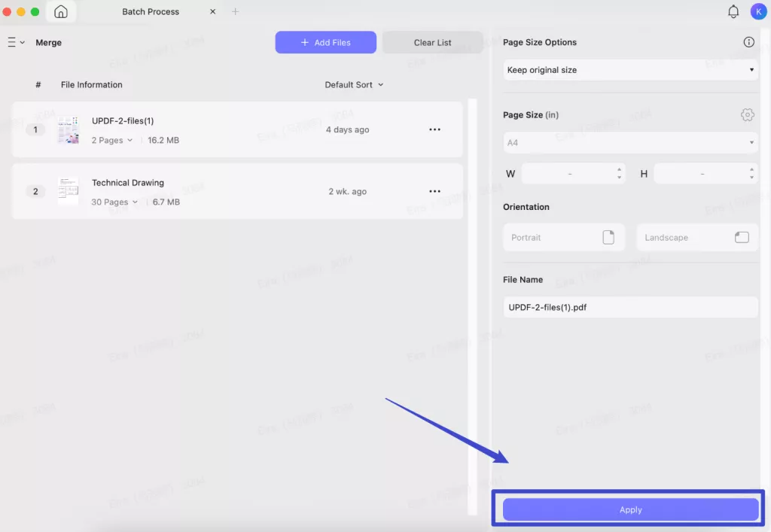The height and width of the screenshot is (532, 771).
Task: Open the Default Sort dropdown
Action: click(x=354, y=84)
